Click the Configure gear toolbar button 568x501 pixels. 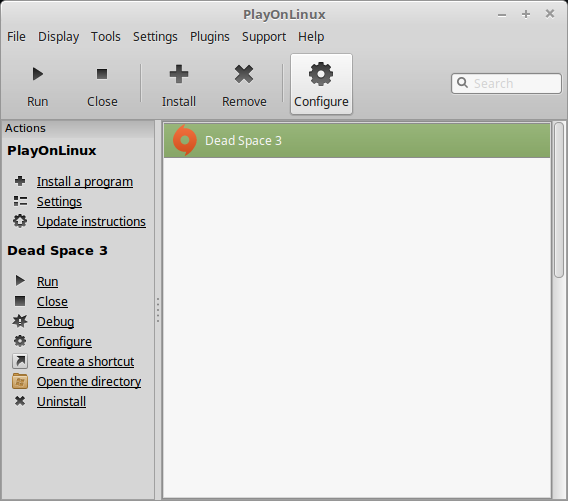coord(321,84)
